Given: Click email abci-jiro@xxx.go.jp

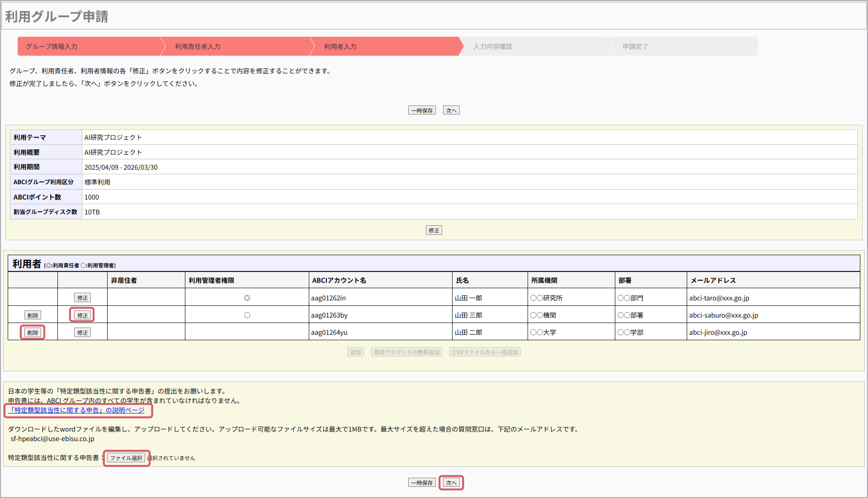Looking at the screenshot, I should click(718, 332).
